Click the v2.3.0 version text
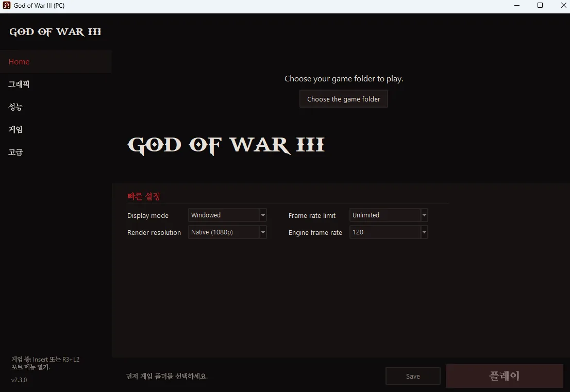The width and height of the screenshot is (570, 392). click(x=19, y=380)
